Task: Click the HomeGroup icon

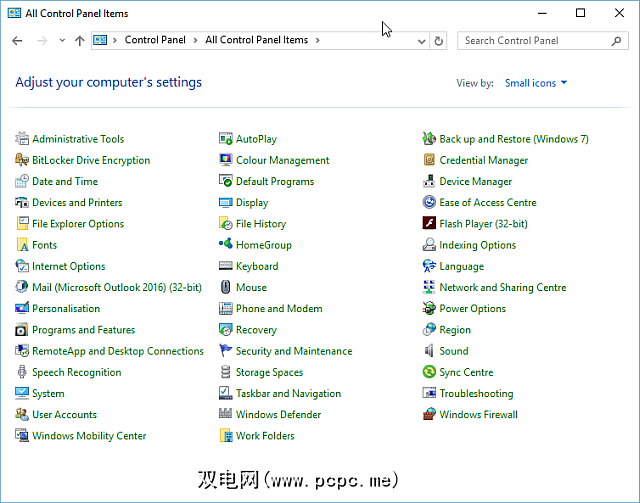Action: click(x=226, y=245)
